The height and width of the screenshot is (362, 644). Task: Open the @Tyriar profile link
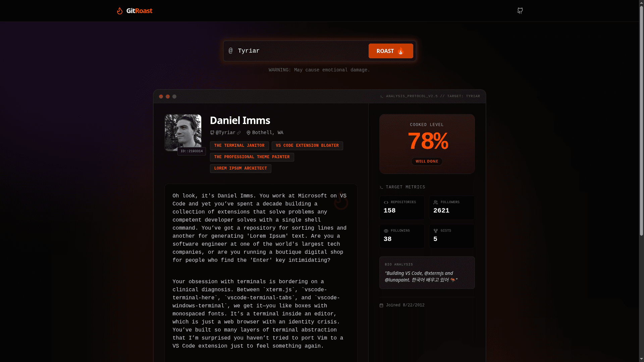coord(225,133)
